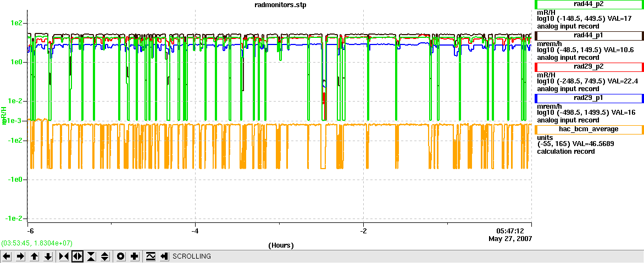
Task: Click the SCROLLING status label
Action: click(192, 256)
